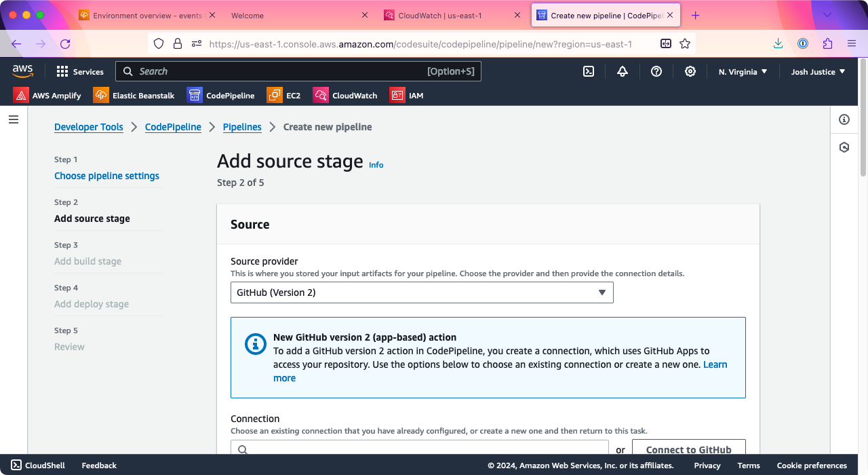
Task: Open the Josh Justice account menu
Action: [x=818, y=71]
